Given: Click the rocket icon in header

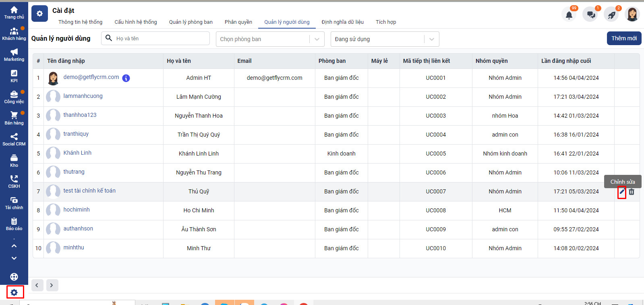Looking at the screenshot, I should pos(611,15).
